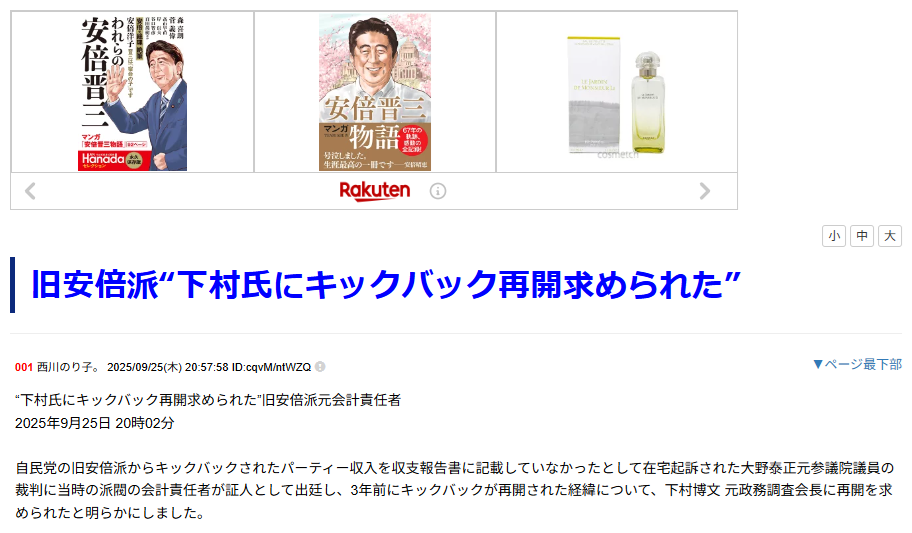Click the poster ID cqvM/ntWZQ
Image resolution: width=912 pixels, height=533 pixels.
pyautogui.click(x=278, y=367)
